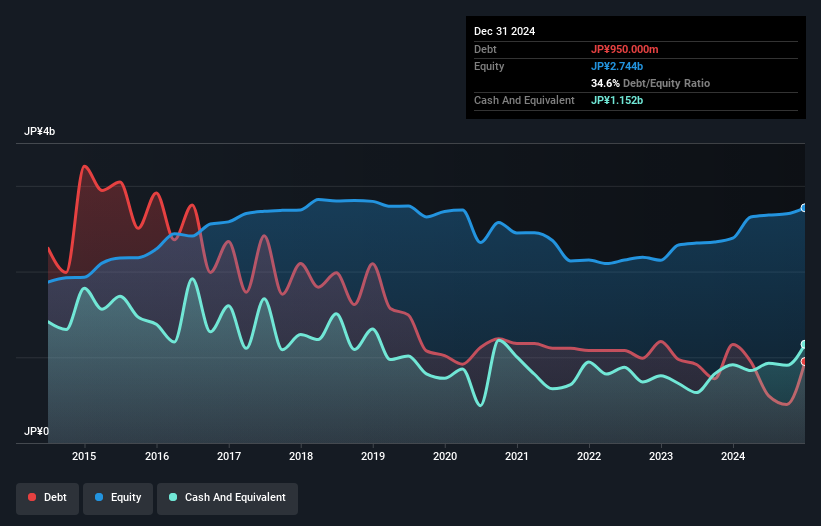The width and height of the screenshot is (821, 526).
Task: Click the 2020 x-axis label
Action: (445, 456)
